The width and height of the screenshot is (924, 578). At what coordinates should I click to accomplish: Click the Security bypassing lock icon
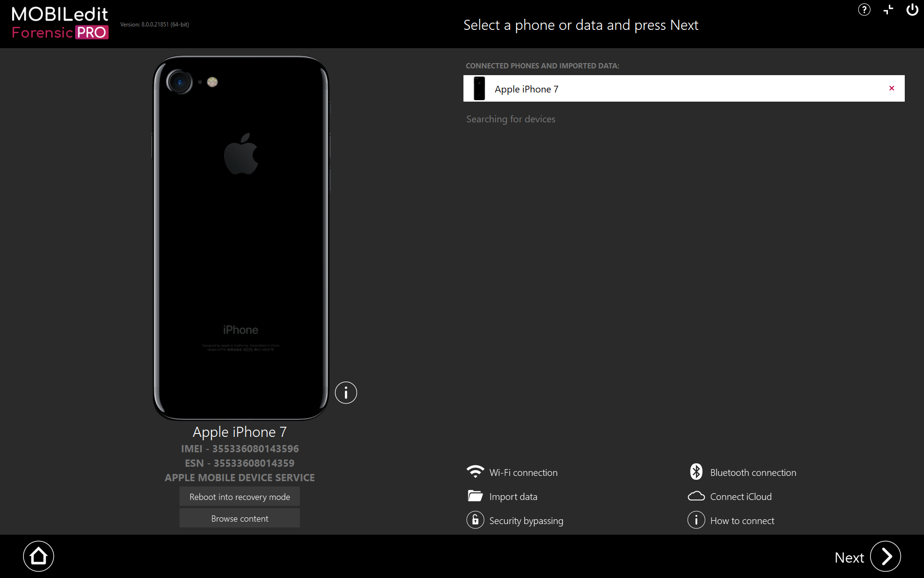(475, 520)
